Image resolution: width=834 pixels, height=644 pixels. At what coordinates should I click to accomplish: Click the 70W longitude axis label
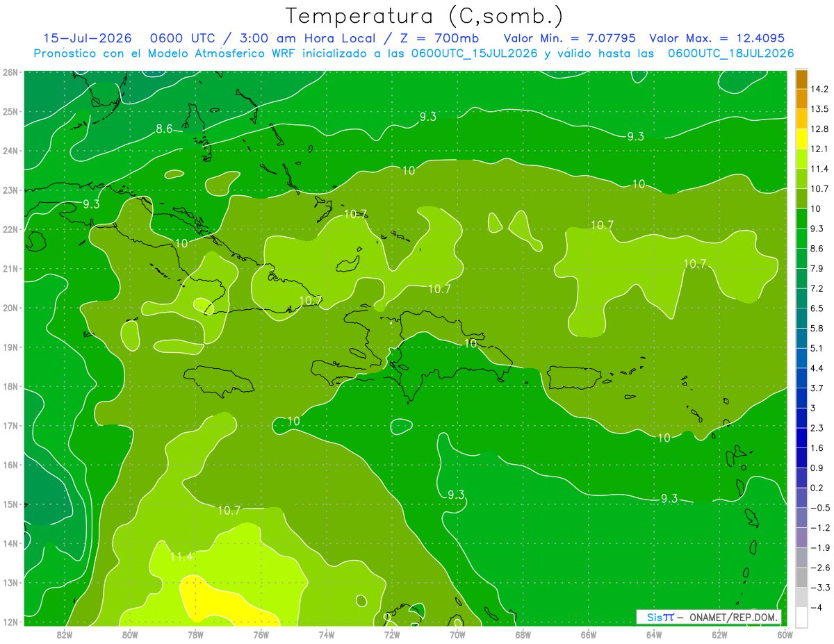click(x=457, y=634)
